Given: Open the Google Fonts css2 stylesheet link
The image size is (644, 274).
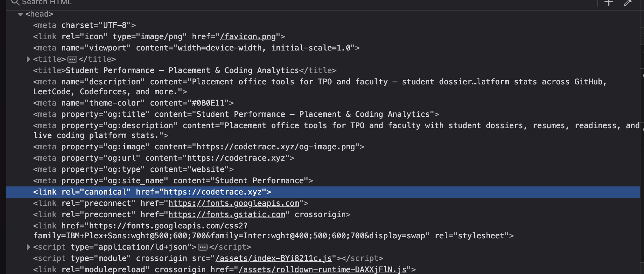Looking at the screenshot, I should [229, 231].
